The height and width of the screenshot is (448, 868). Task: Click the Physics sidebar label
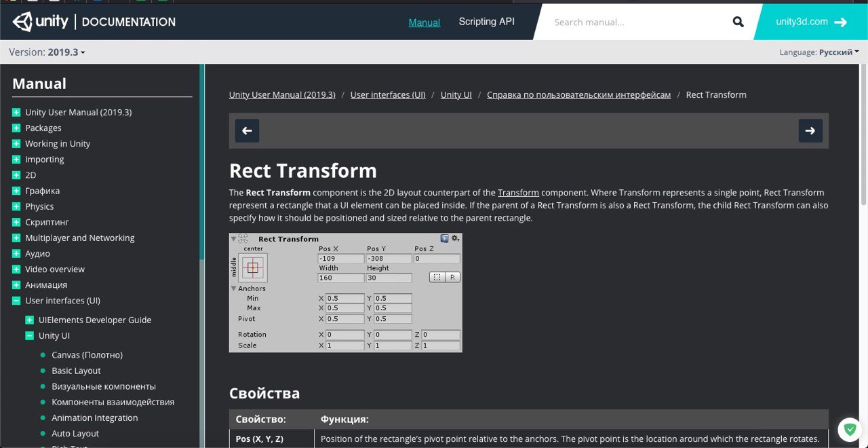coord(39,206)
